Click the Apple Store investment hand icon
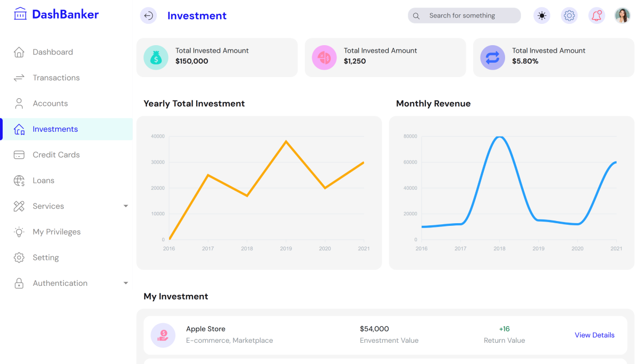The height and width of the screenshot is (364, 638). tap(163, 335)
